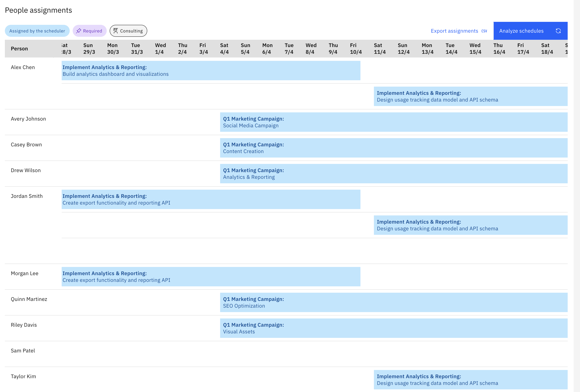Screen dimensions: 580x392
Task: Click the Sat 18/4 date header
Action: 547,49
